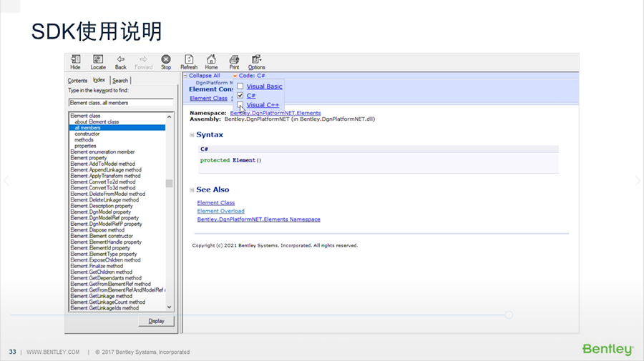The width and height of the screenshot is (644, 361).
Task: Select 'Element.Finalize method' entry
Action: pyautogui.click(x=97, y=266)
